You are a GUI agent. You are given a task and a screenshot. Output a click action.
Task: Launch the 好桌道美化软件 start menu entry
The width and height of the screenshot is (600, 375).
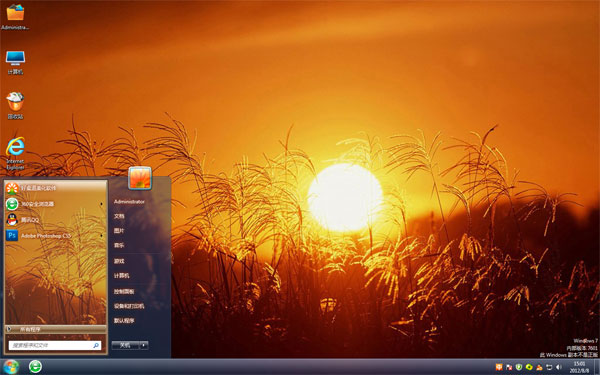(x=55, y=188)
